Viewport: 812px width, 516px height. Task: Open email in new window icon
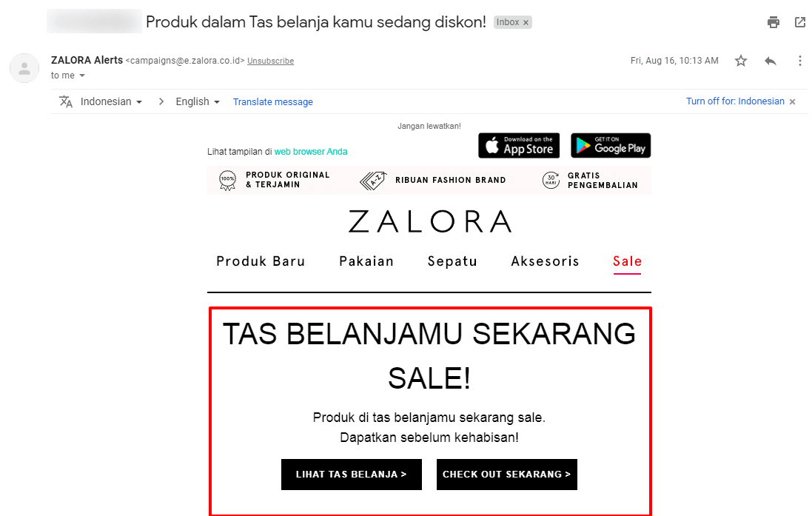pyautogui.click(x=800, y=22)
